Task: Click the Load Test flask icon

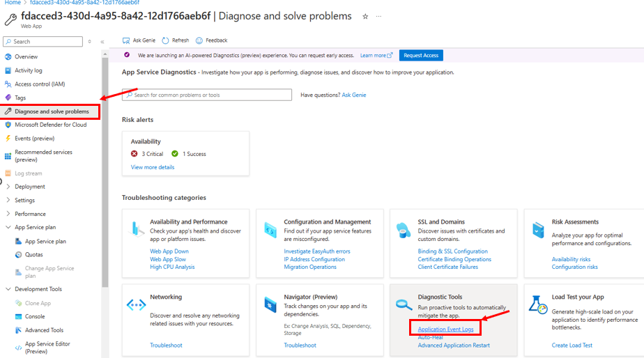Action: (537, 304)
